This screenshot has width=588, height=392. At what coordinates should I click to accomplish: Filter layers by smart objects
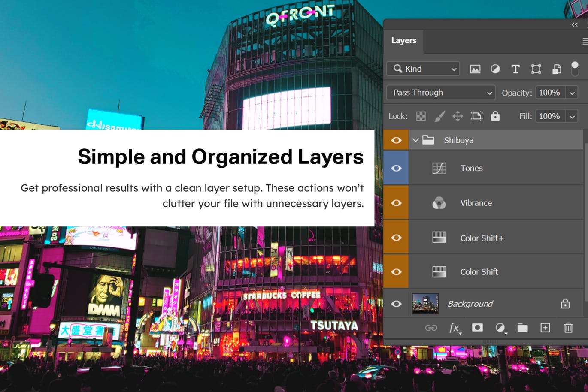[x=557, y=69]
